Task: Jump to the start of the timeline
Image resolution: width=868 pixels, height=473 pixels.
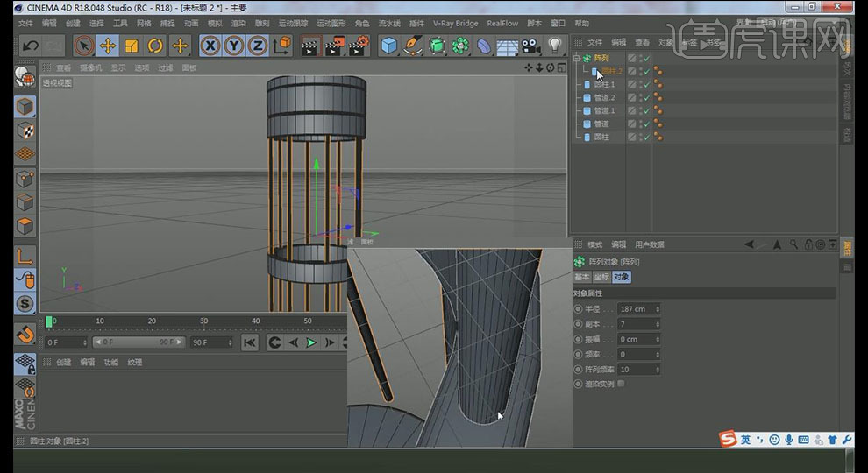Action: click(x=250, y=342)
